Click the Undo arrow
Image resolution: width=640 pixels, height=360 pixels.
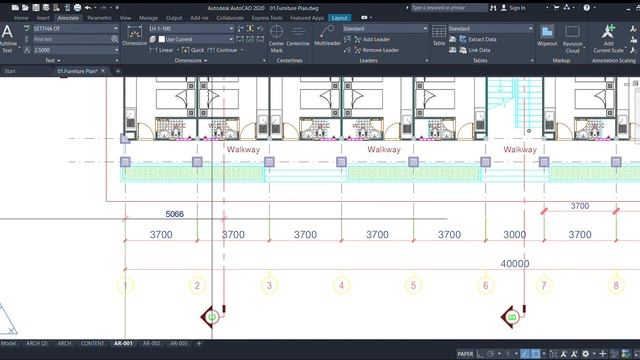88,8
